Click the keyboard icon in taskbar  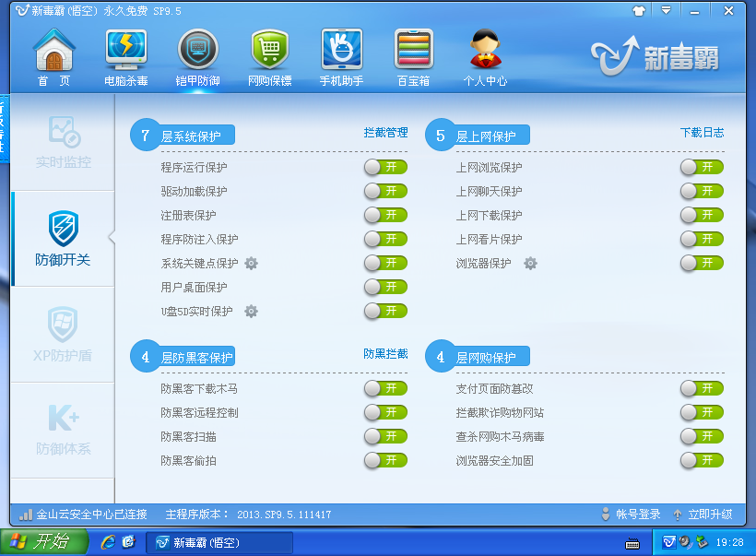pyautogui.click(x=632, y=543)
